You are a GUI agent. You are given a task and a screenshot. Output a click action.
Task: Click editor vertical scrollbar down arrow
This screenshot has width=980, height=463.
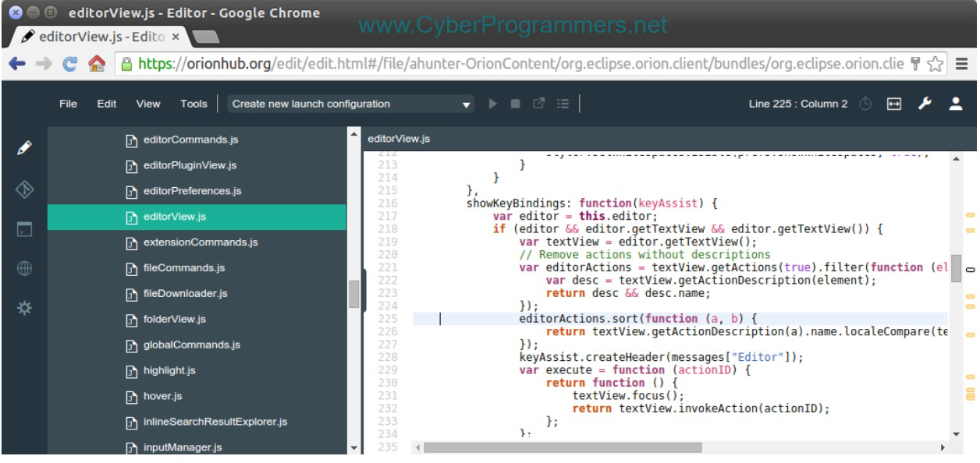coord(957,433)
